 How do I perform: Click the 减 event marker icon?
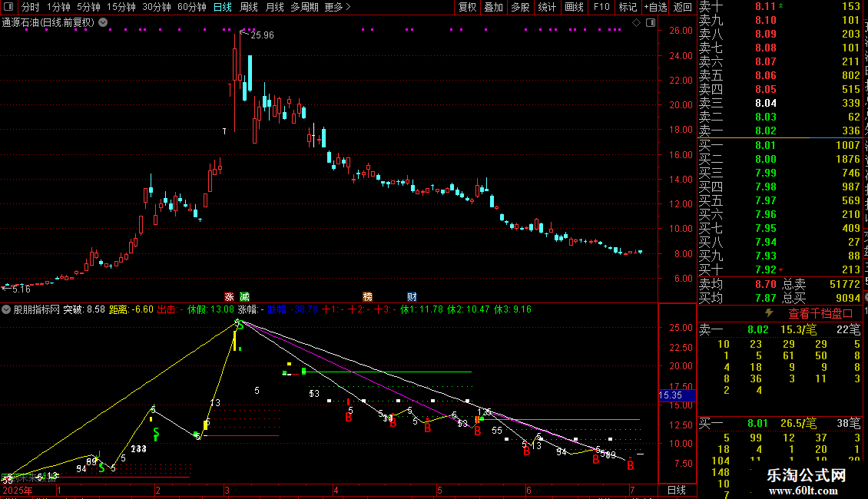click(x=244, y=297)
